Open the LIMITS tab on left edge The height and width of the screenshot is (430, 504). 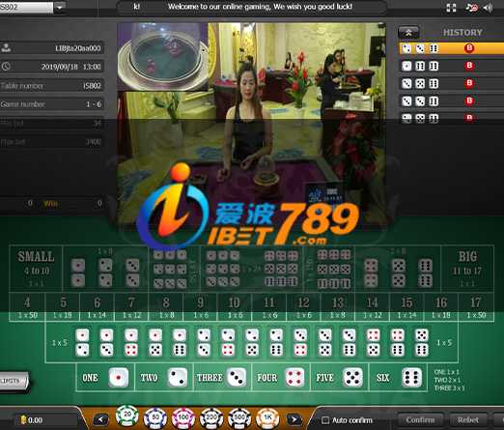pos(14,381)
